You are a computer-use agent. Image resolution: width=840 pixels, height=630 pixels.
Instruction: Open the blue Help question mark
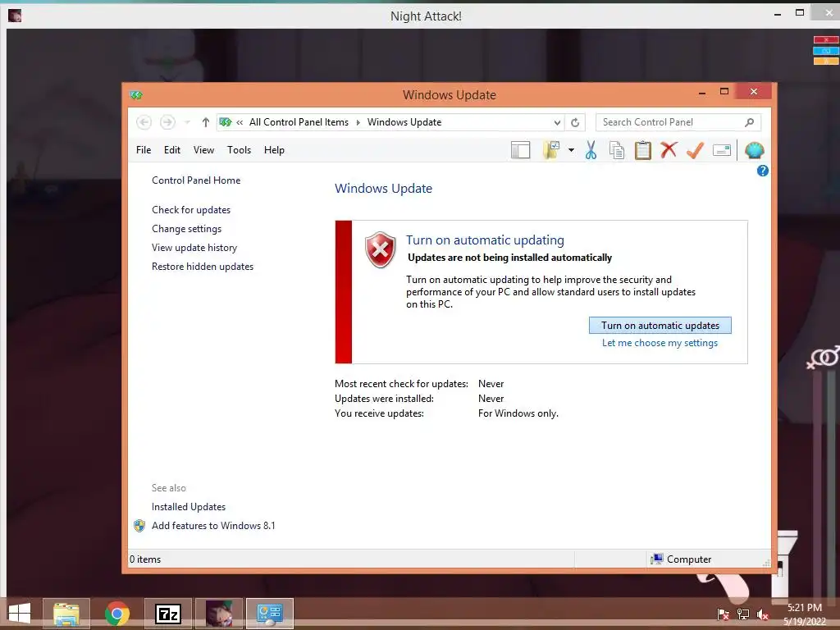(763, 171)
